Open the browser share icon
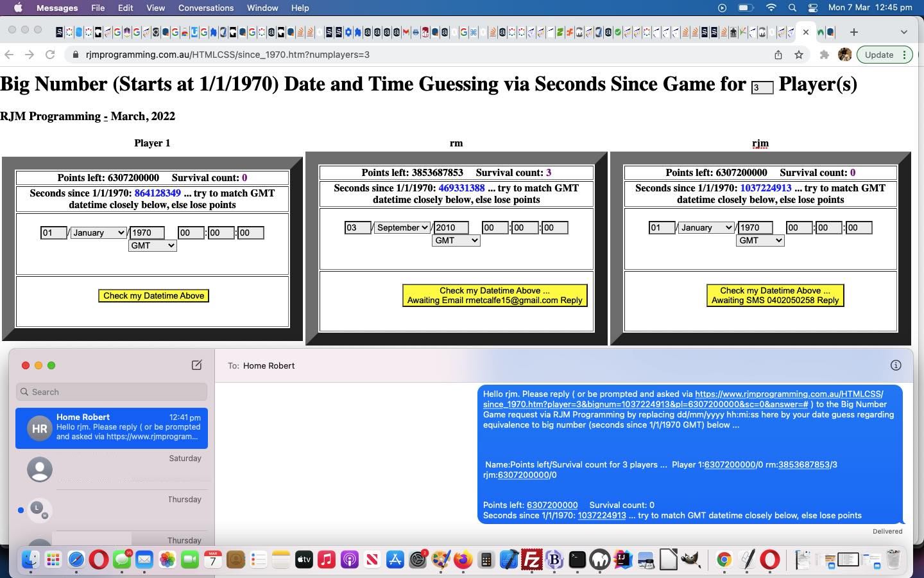Screen dimensions: 924x578 pyautogui.click(x=778, y=55)
